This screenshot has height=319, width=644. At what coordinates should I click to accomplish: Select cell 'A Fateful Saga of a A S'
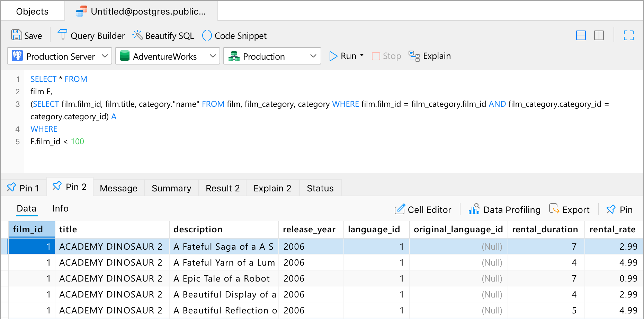pyautogui.click(x=224, y=247)
